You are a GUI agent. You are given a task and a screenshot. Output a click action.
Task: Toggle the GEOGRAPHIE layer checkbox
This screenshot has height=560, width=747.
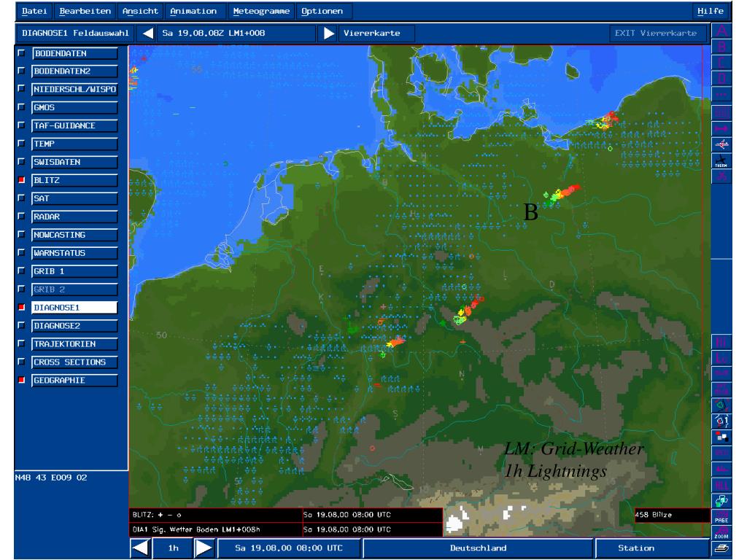coord(22,381)
